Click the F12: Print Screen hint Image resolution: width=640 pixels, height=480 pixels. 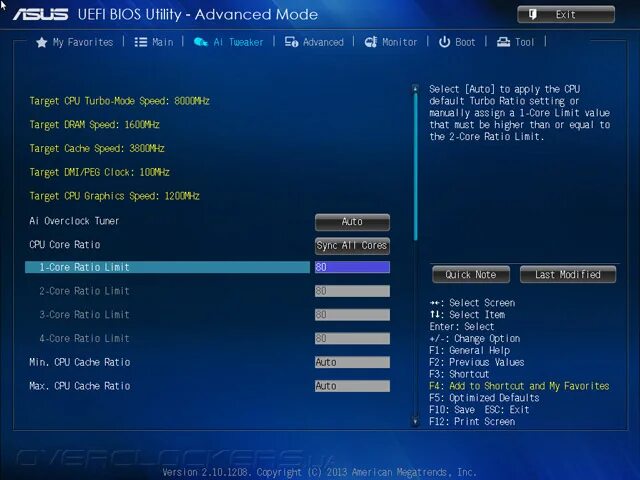(x=472, y=422)
